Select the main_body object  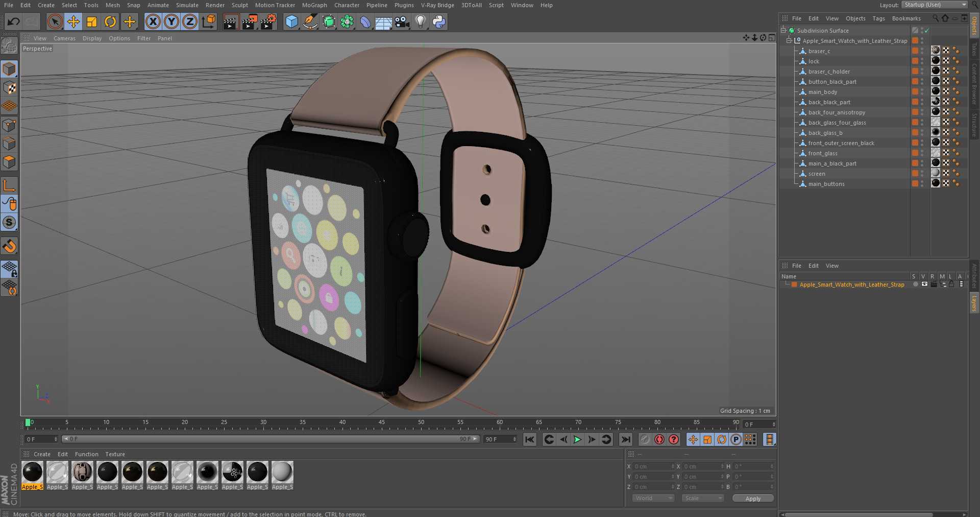click(x=822, y=92)
